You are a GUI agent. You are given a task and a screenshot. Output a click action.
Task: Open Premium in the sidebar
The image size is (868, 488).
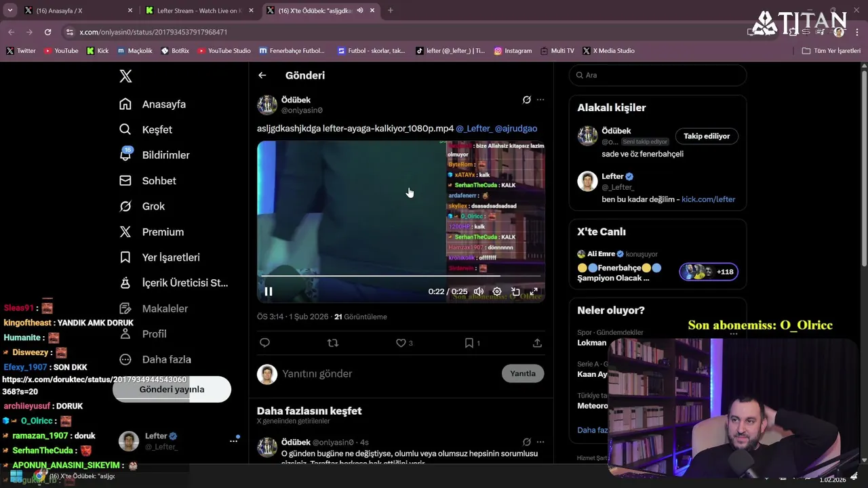[151, 232]
